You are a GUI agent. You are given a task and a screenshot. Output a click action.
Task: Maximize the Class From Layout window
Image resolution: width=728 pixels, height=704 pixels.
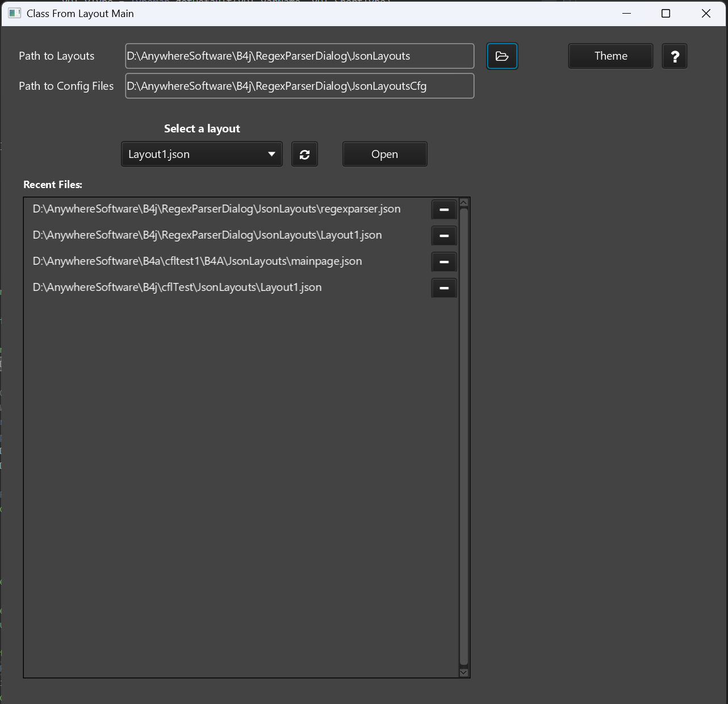[666, 13]
